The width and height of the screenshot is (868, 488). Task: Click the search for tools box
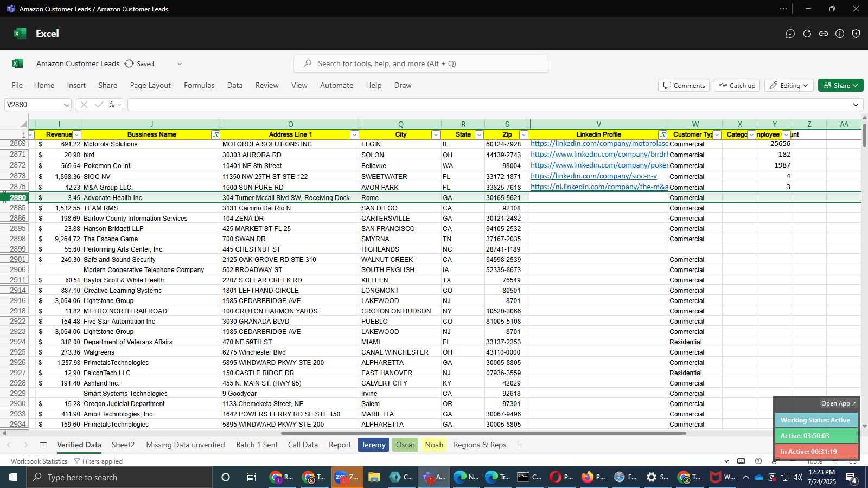click(421, 63)
